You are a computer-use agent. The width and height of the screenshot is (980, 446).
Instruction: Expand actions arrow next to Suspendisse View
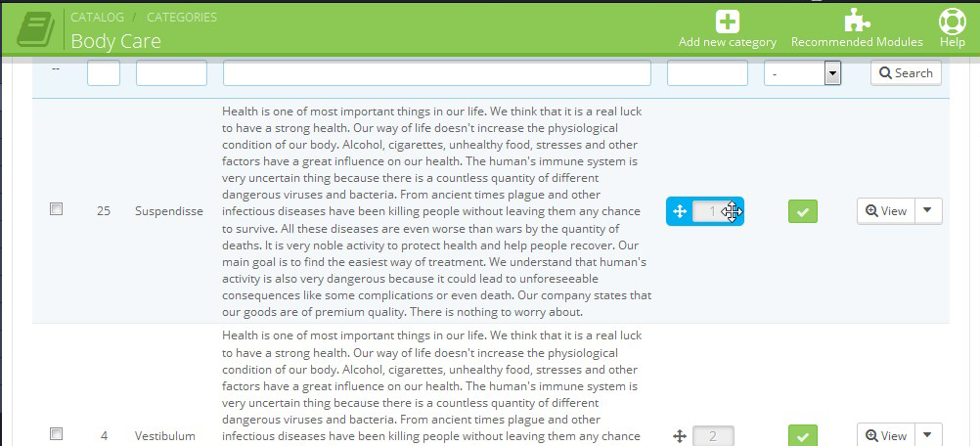[x=928, y=211]
